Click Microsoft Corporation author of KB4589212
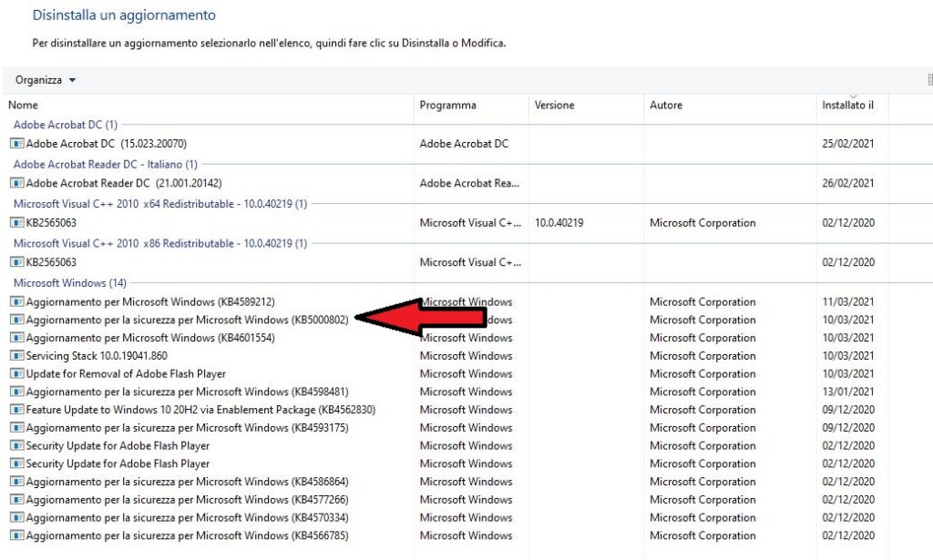 (x=702, y=302)
